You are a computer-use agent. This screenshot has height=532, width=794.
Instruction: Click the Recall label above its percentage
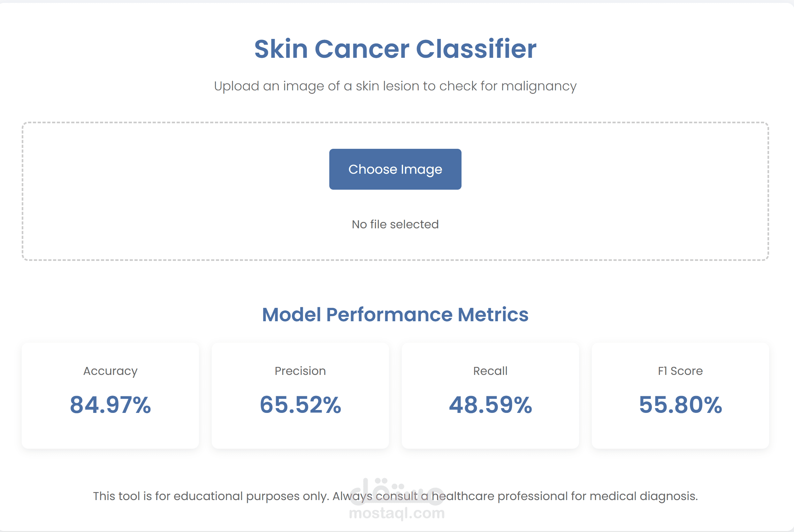490,371
